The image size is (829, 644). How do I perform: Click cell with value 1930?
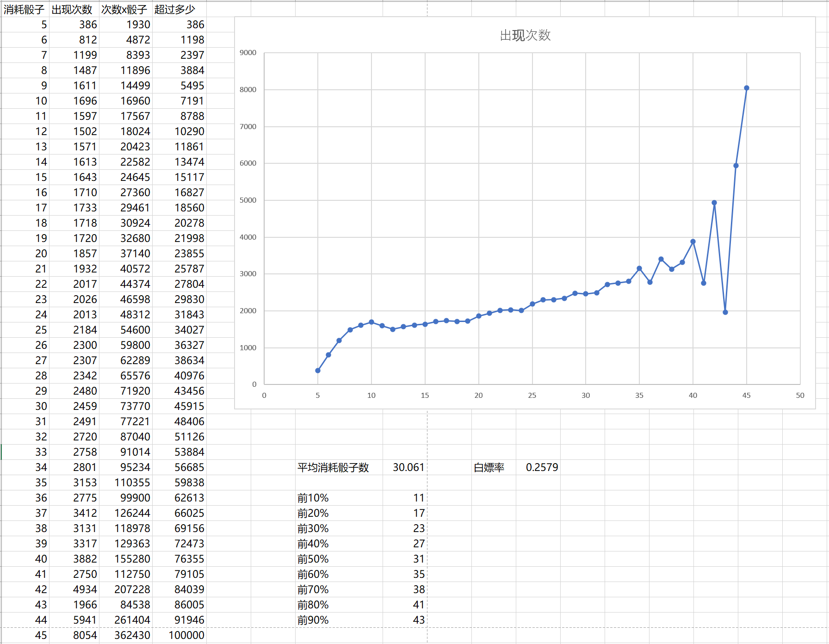(x=125, y=25)
